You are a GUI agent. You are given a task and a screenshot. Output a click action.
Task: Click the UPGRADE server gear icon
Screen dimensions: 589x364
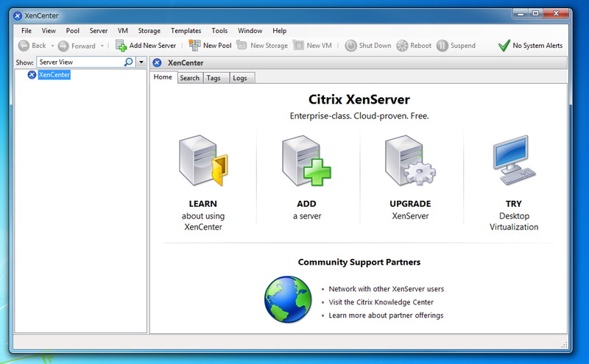coord(410,160)
